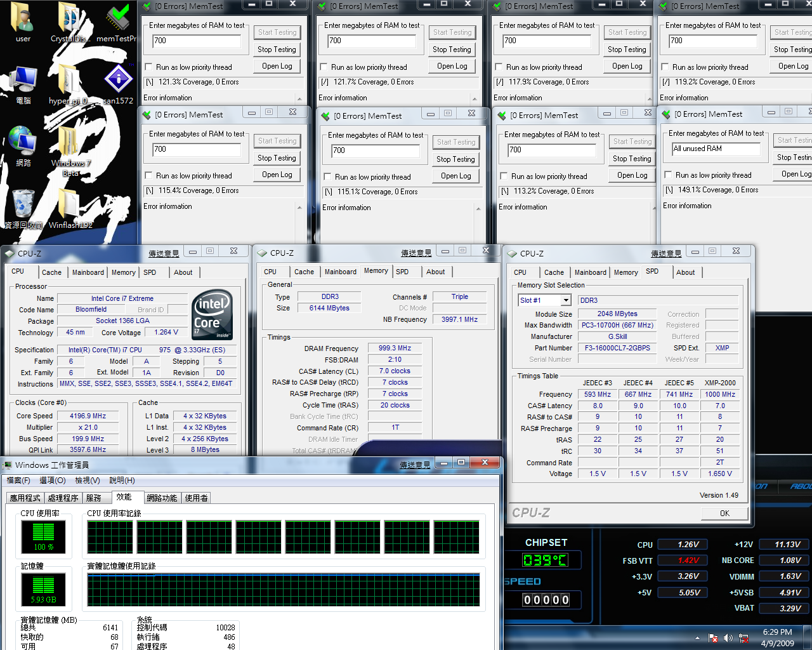Image resolution: width=812 pixels, height=650 pixels.
Task: Open the 資源回收筒 Recycle Bin icon
Action: click(x=23, y=208)
